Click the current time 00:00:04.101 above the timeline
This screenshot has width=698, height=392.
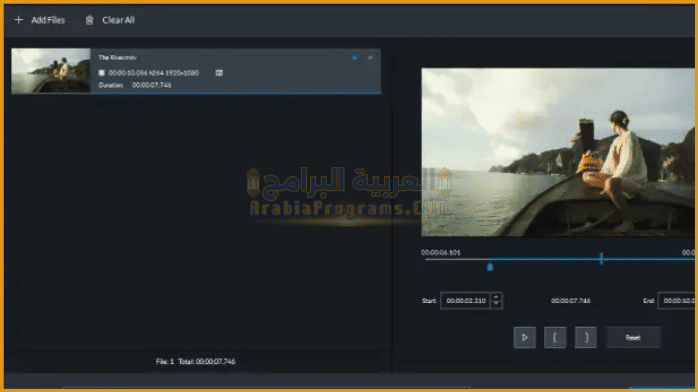(441, 252)
